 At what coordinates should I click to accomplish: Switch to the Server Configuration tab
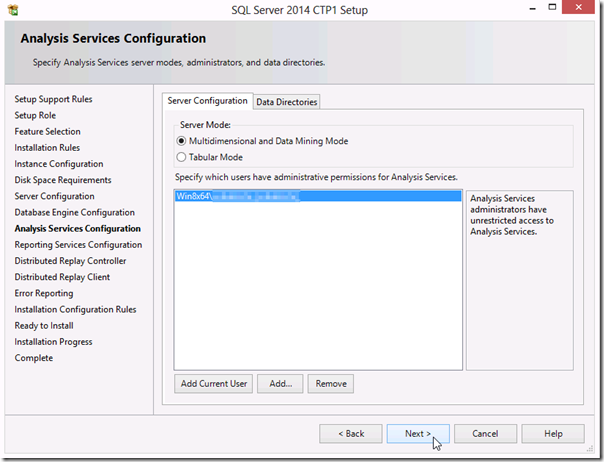tap(207, 101)
